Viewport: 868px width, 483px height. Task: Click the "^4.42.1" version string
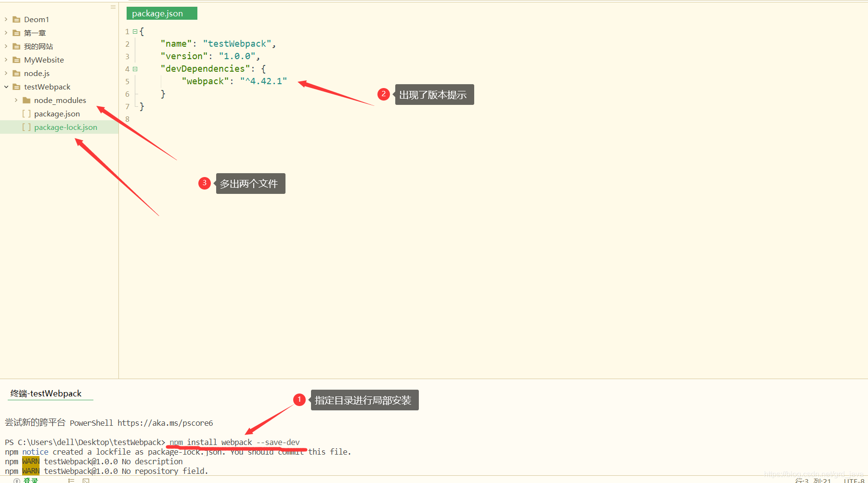[263, 81]
